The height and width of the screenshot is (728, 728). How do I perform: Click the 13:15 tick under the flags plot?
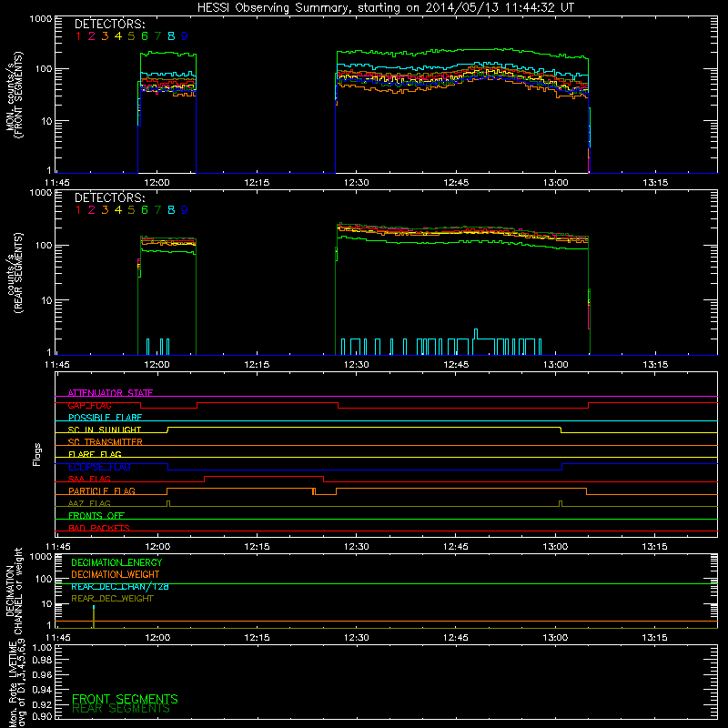click(x=654, y=547)
